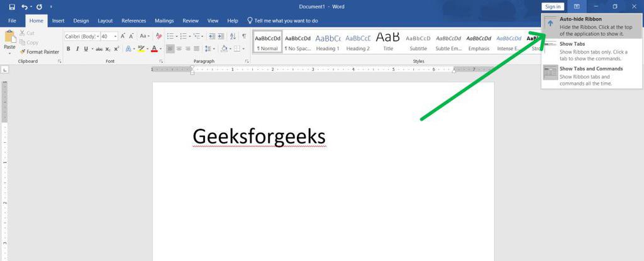Image resolution: width=644 pixels, height=261 pixels.
Task: Click the Ribbon Display Options icon
Action: pyautogui.click(x=577, y=6)
